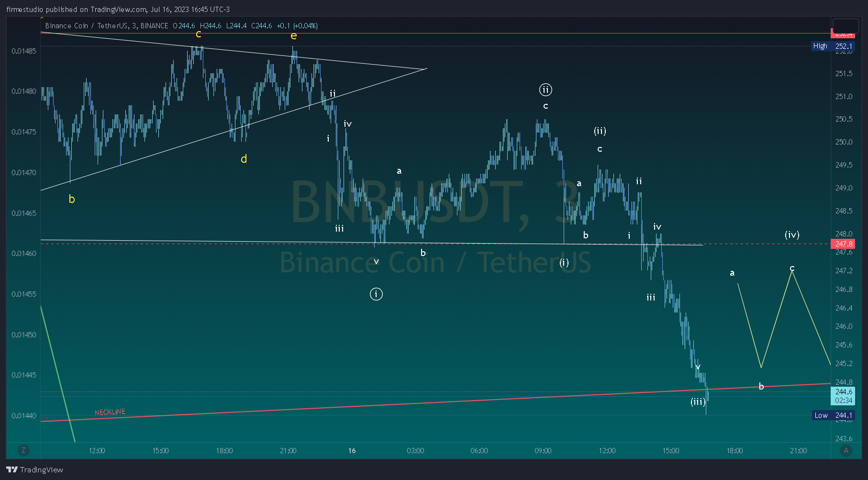Click the open value O244.6 in header
This screenshot has width=868, height=480.
click(184, 26)
